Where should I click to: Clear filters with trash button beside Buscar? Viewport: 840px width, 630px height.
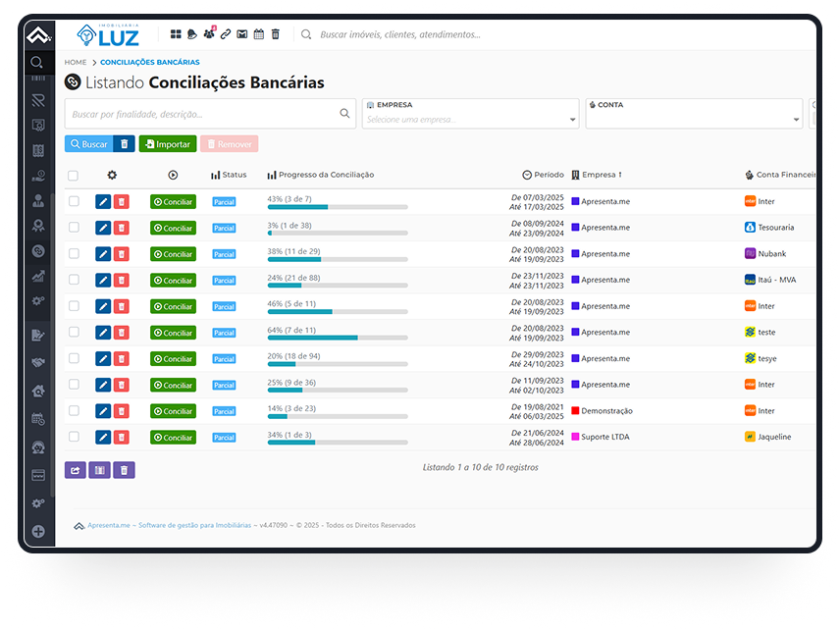coord(125,144)
